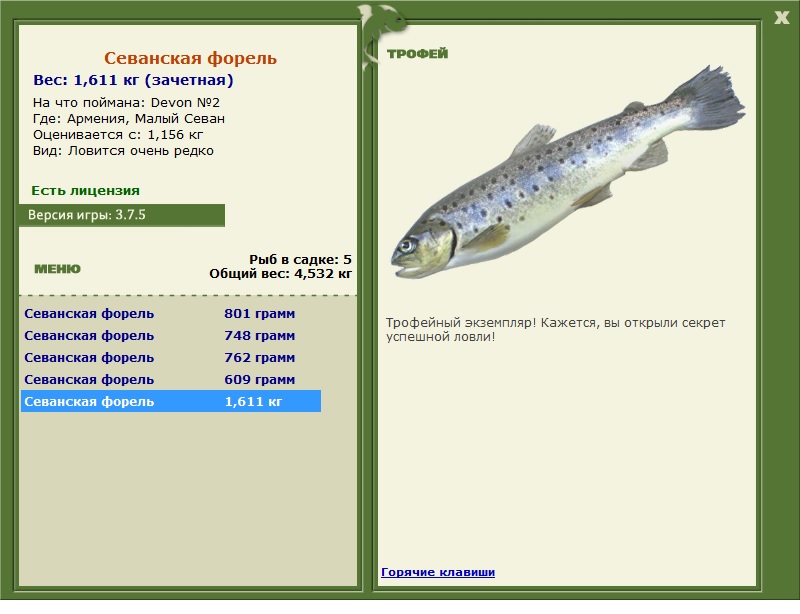Select the 609 грамм Севанская форель entry
Image resolution: width=800 pixels, height=614 pixels.
171,379
